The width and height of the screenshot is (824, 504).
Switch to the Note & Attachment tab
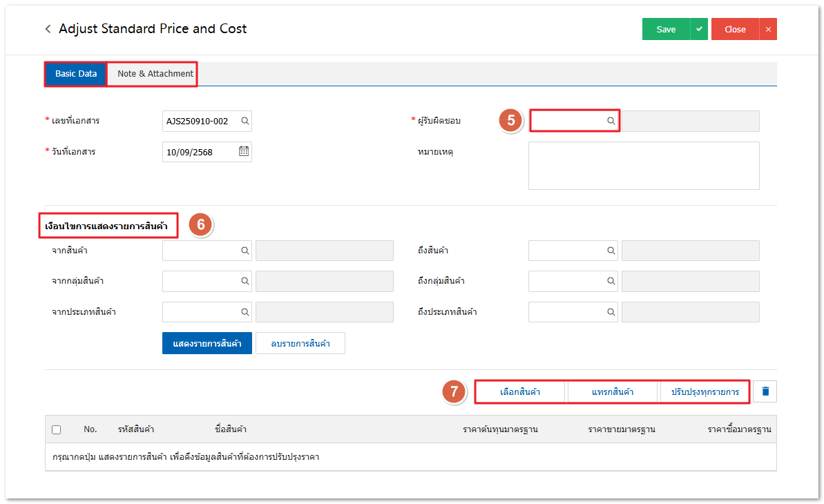click(x=155, y=74)
